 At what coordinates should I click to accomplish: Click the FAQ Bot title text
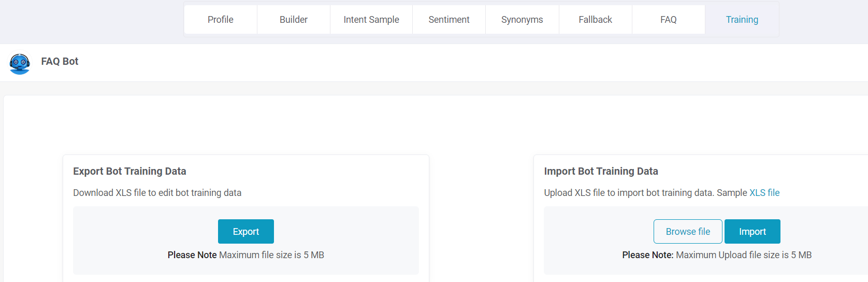click(60, 61)
